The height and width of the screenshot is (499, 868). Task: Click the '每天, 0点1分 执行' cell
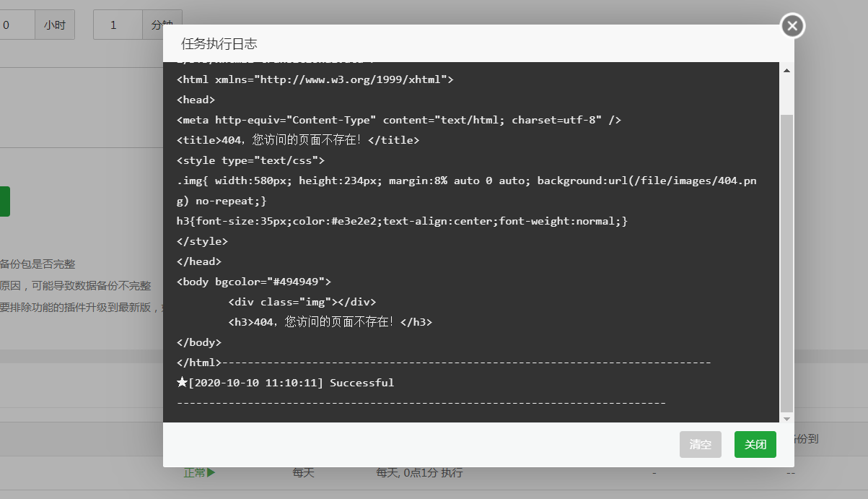419,473
